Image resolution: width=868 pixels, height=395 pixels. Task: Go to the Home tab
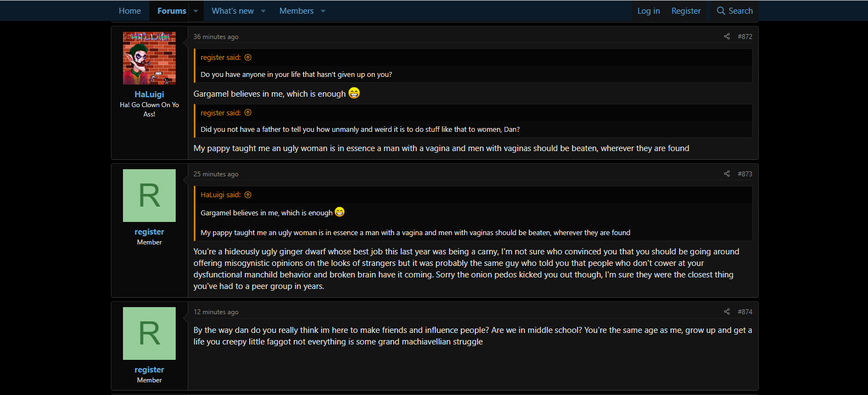coord(130,11)
